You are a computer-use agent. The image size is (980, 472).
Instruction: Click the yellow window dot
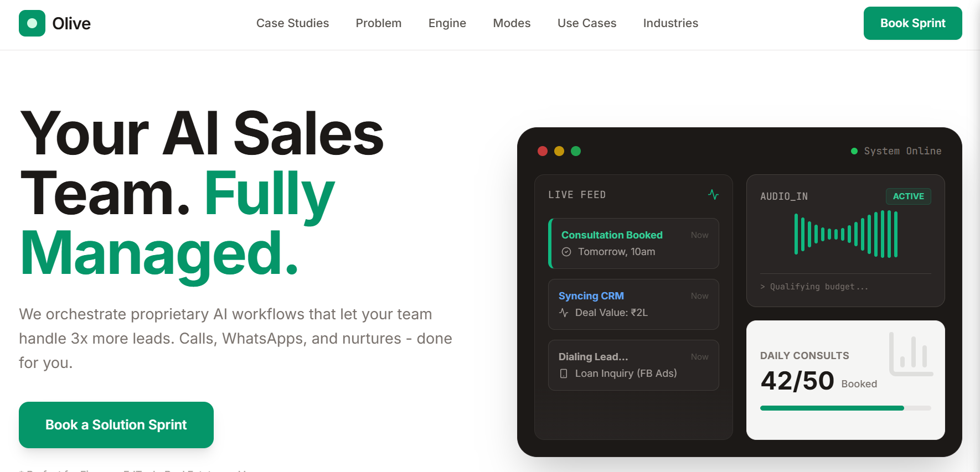(x=559, y=151)
